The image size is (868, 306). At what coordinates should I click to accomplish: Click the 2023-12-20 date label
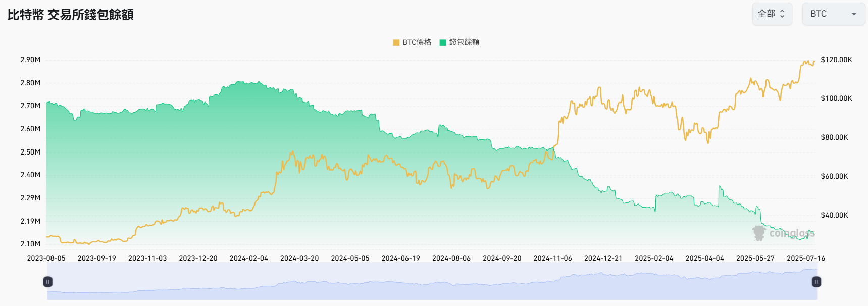(198, 258)
